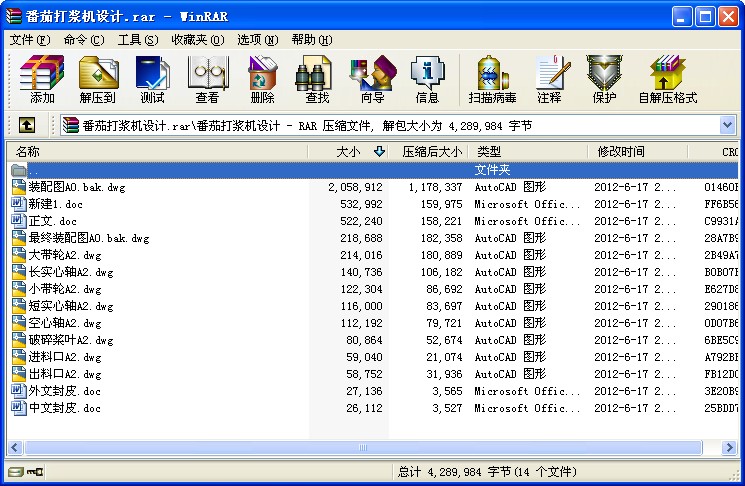This screenshot has width=745, height=486.
Task: Open the 命令(C) menu
Action: point(84,40)
